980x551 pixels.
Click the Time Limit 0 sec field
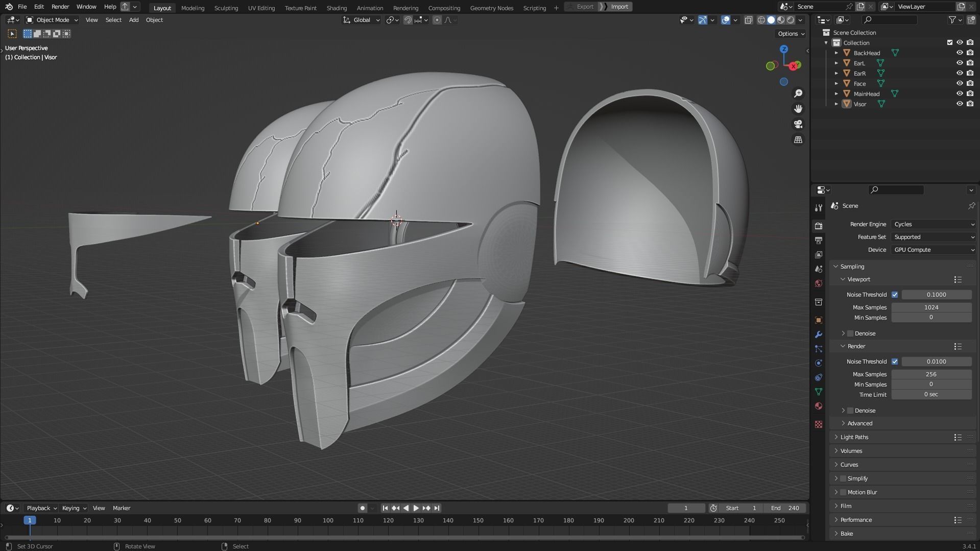tap(931, 395)
